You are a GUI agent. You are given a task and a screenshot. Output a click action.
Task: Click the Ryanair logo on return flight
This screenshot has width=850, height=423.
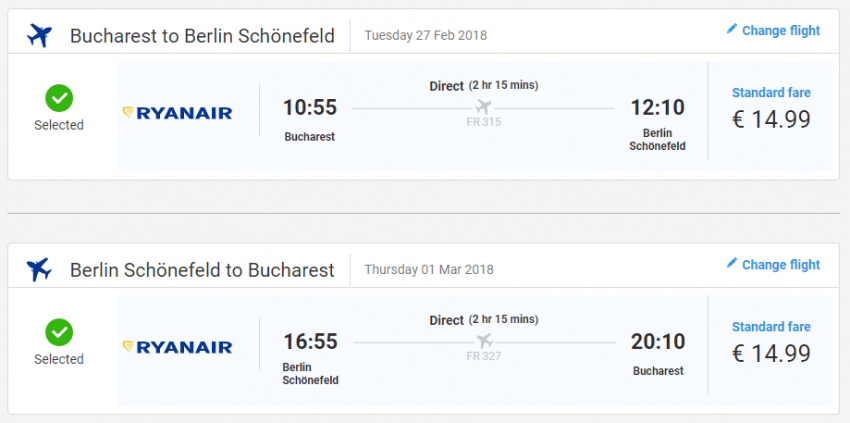[x=177, y=347]
